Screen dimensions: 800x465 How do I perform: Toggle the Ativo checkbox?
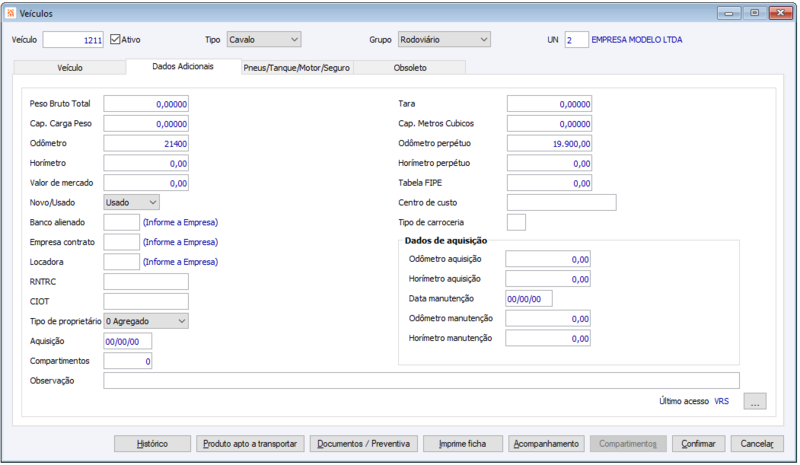tap(115, 39)
